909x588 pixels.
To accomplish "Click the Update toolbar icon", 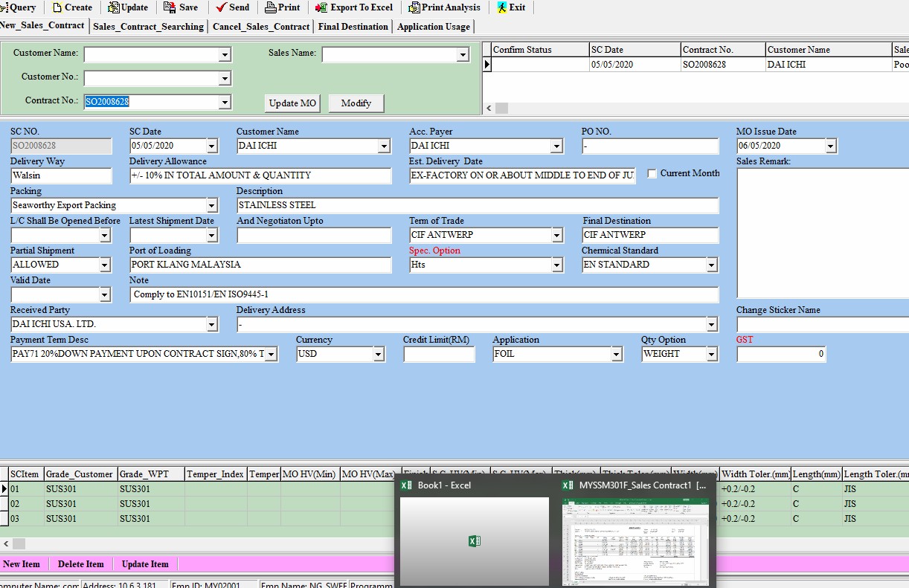I will (x=114, y=7).
